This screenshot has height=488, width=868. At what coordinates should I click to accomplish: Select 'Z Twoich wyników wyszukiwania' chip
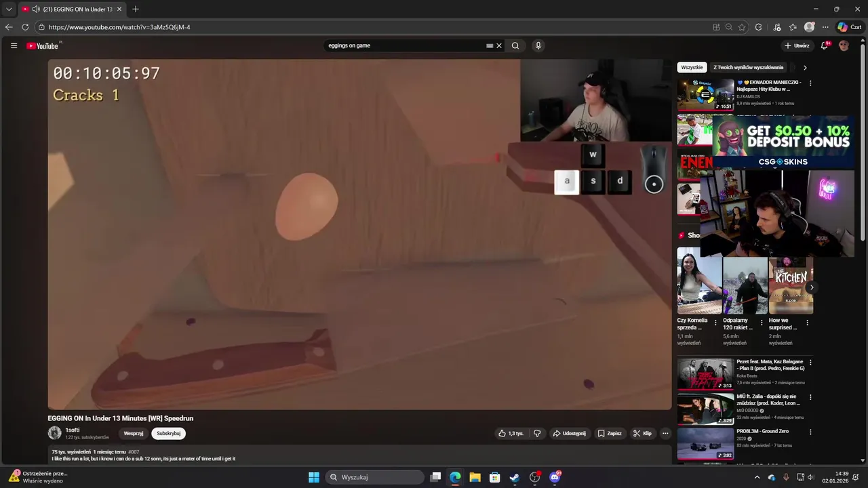point(748,68)
